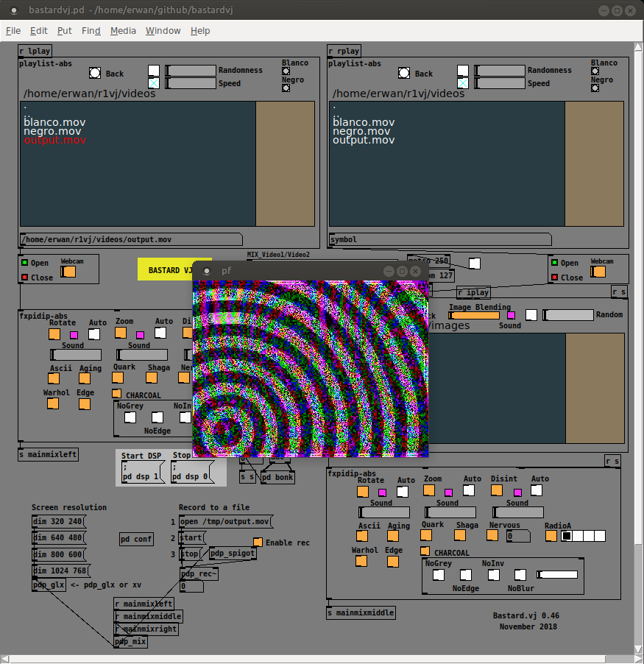Open the File menu

tap(13, 30)
